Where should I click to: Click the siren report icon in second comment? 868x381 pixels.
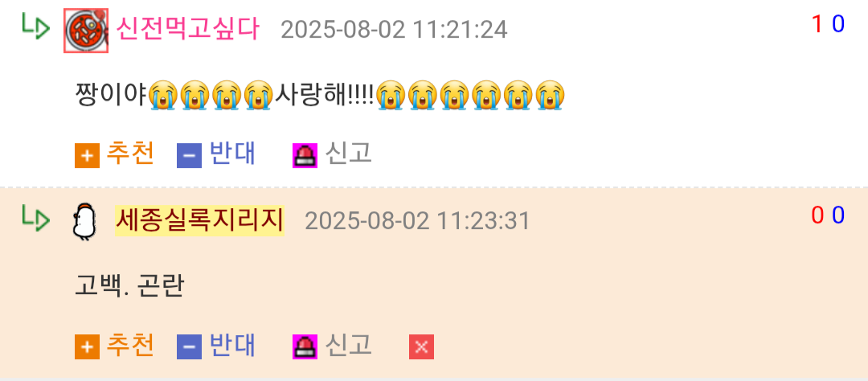pos(305,346)
